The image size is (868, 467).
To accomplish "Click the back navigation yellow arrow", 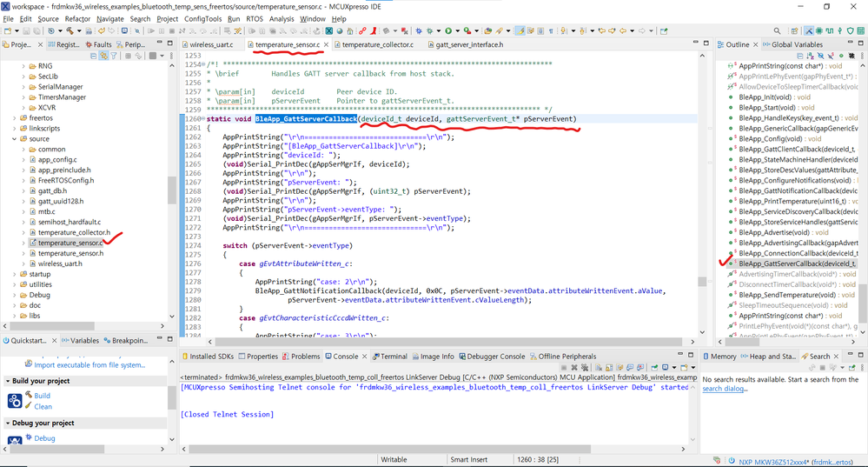I will [x=623, y=30].
